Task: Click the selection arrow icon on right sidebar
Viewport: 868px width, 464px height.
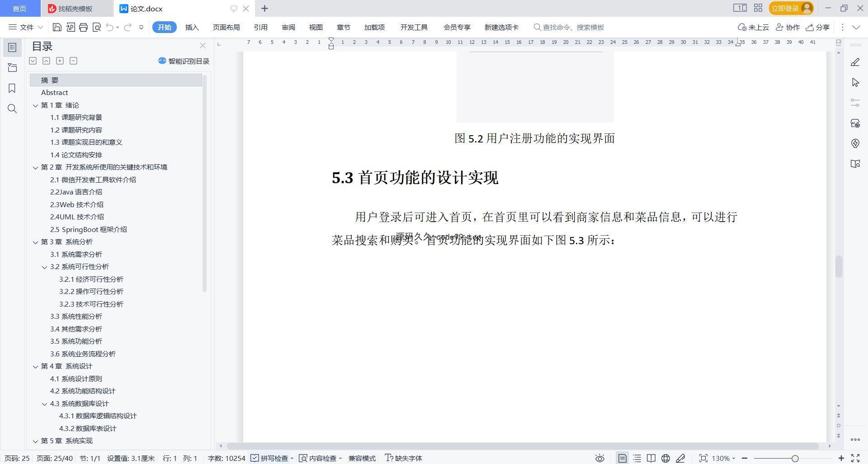Action: 855,82
